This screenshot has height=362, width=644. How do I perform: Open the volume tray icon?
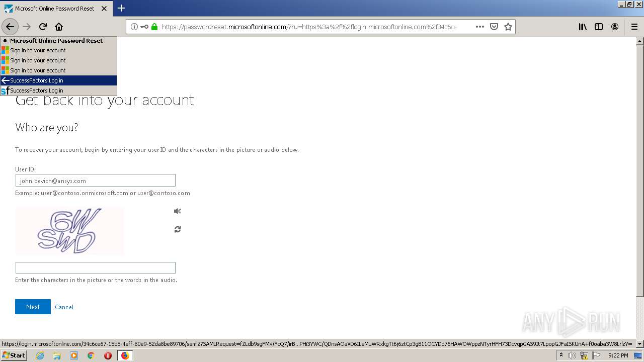(572, 355)
